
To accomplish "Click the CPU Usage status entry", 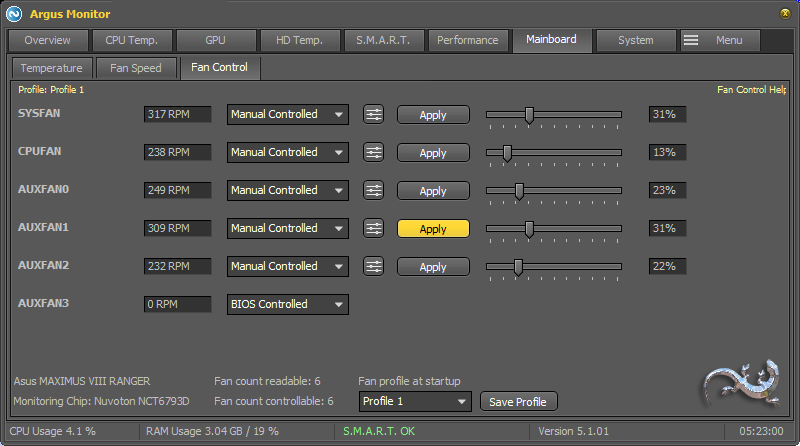I will tap(53, 431).
